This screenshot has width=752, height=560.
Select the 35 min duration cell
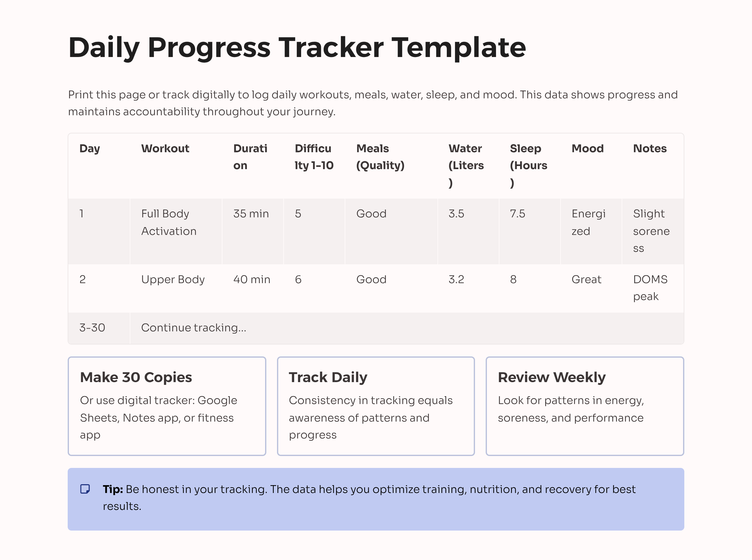251,214
